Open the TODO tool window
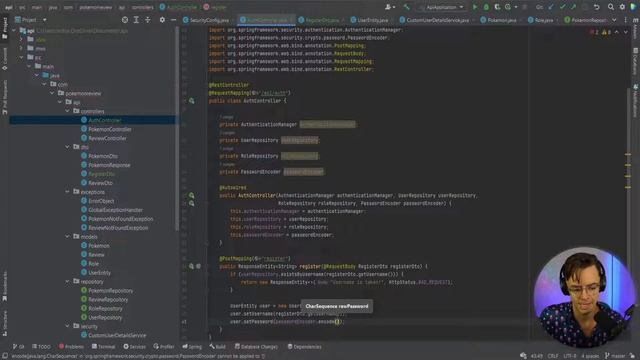 pos(41,347)
